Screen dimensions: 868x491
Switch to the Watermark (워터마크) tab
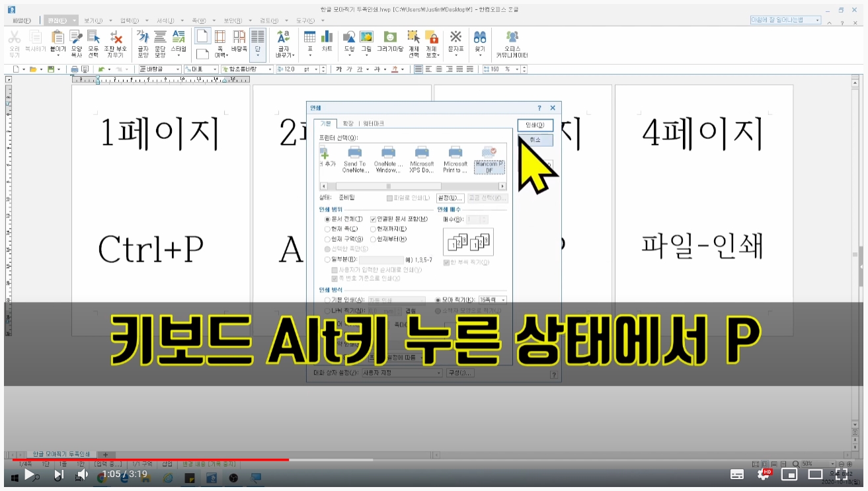(374, 124)
